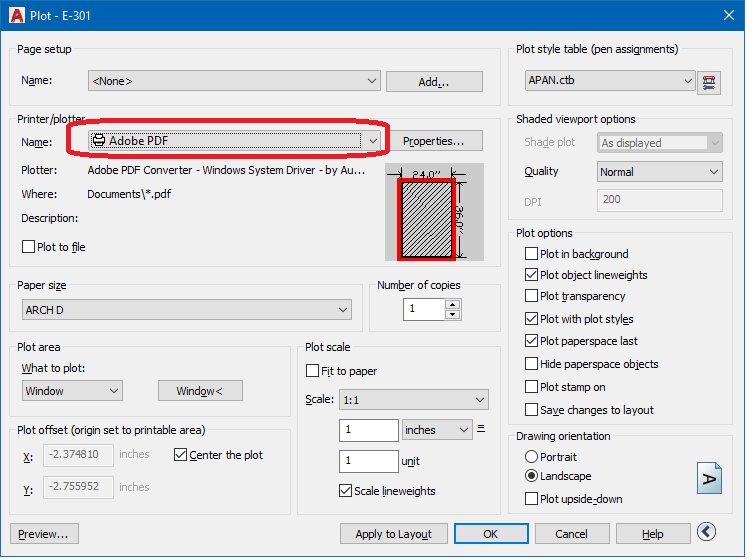Click the scale unit value field

(369, 461)
